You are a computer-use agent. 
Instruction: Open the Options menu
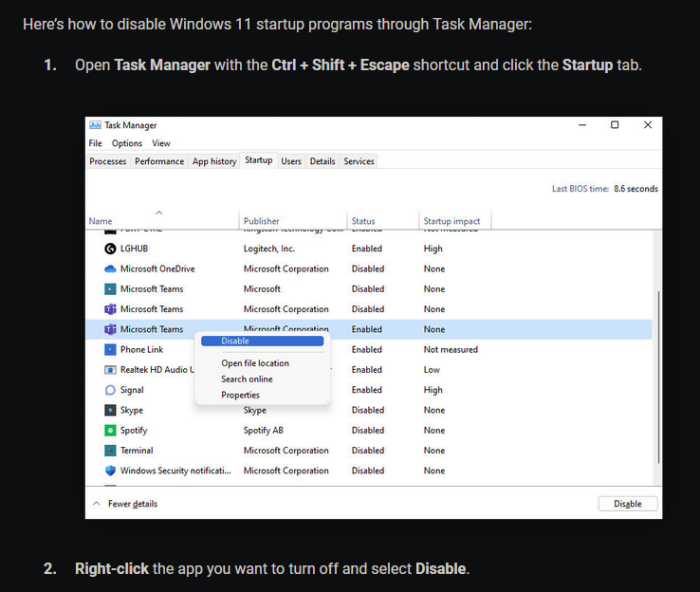tap(126, 143)
